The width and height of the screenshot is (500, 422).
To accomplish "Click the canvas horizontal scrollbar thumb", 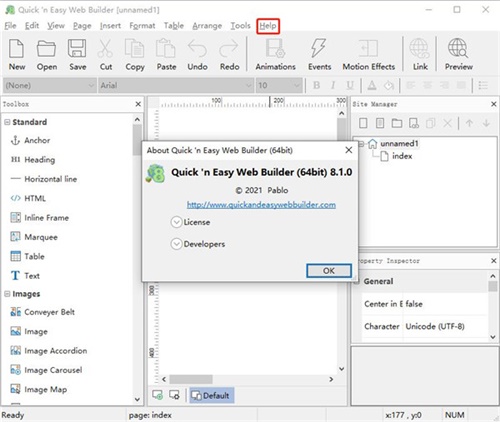I will point(191,379).
